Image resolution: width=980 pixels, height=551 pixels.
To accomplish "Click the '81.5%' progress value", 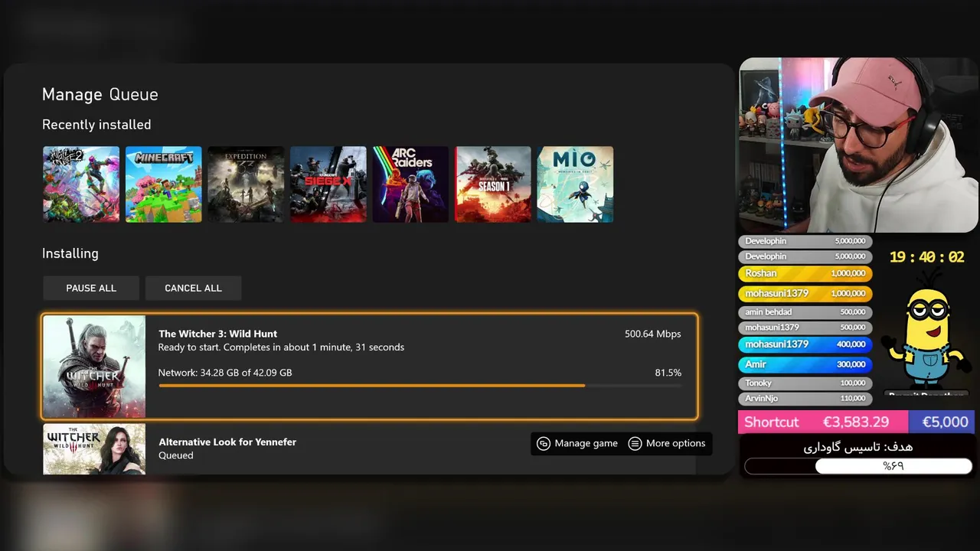I will point(668,373).
